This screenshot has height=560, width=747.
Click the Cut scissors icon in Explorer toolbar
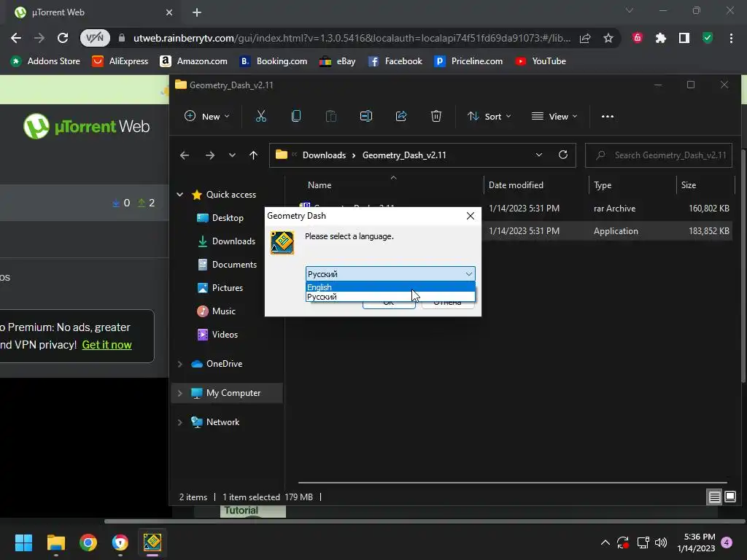click(261, 116)
